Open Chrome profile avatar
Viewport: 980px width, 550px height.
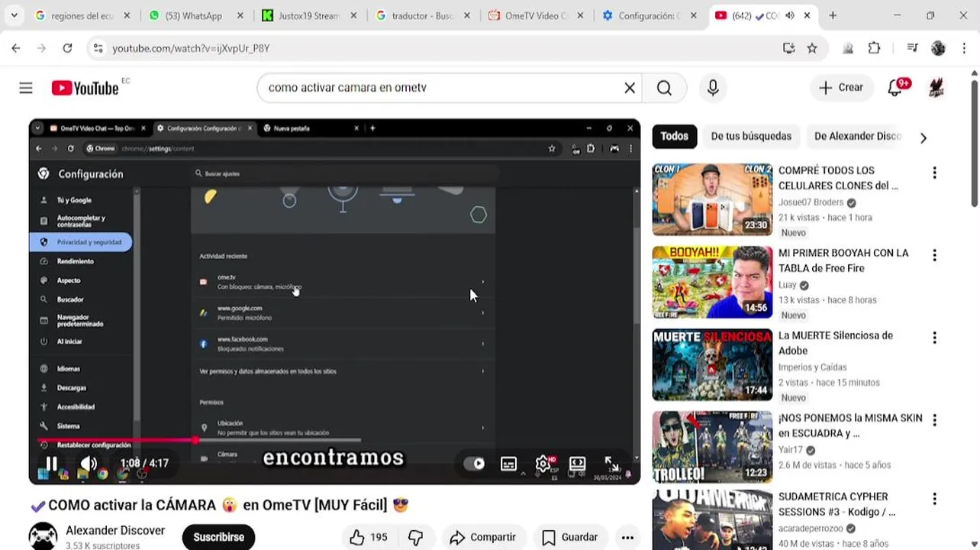(x=938, y=48)
